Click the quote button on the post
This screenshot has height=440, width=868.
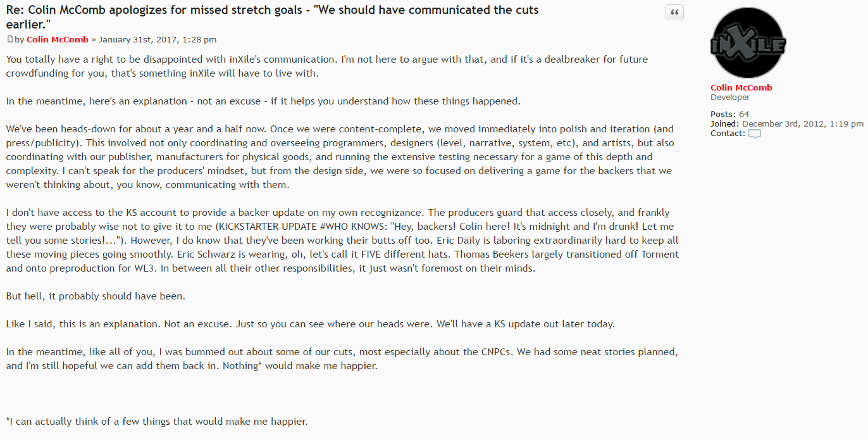click(674, 13)
